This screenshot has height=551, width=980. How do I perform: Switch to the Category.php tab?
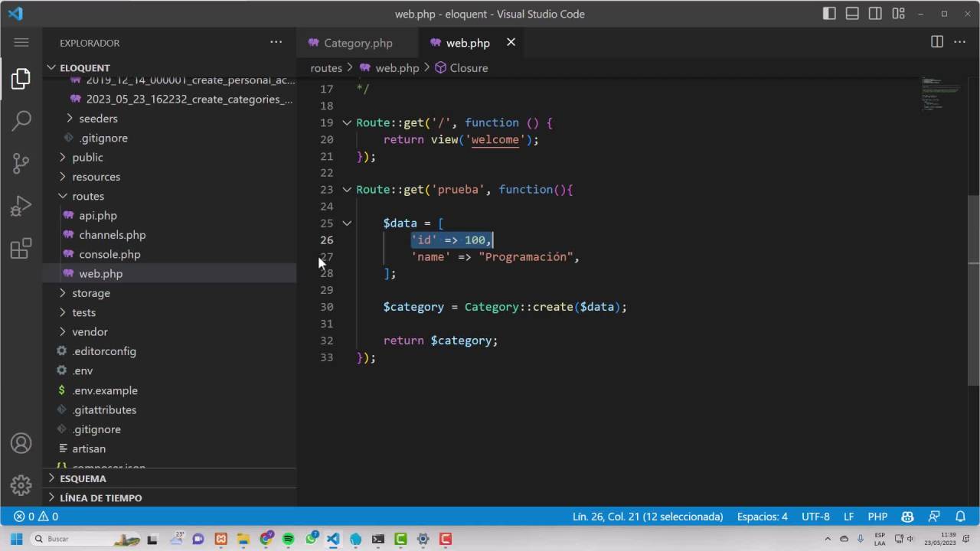coord(358,43)
